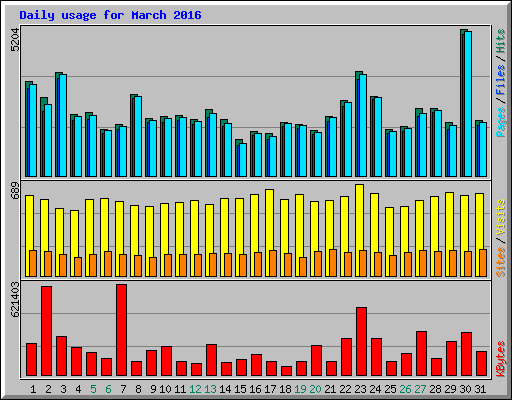Click the KBytes legend label

point(500,359)
